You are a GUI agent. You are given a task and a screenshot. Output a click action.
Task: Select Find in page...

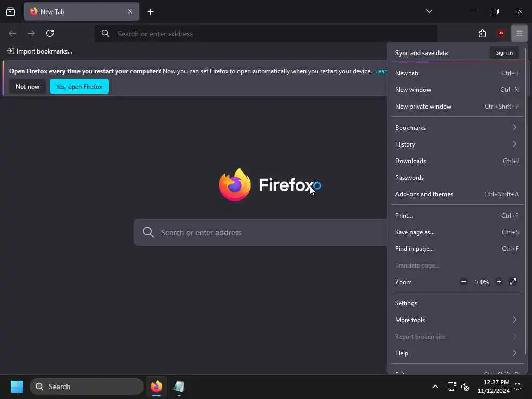pos(457,249)
